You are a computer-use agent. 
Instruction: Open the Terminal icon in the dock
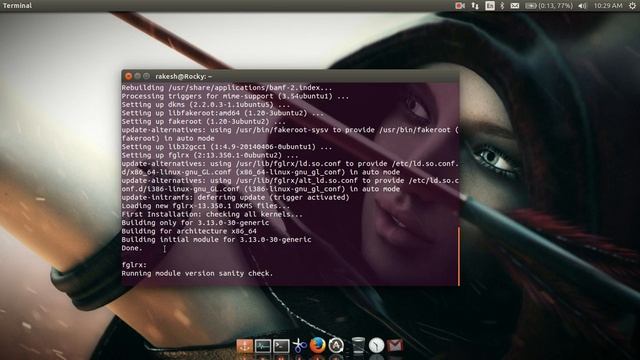coord(281,346)
